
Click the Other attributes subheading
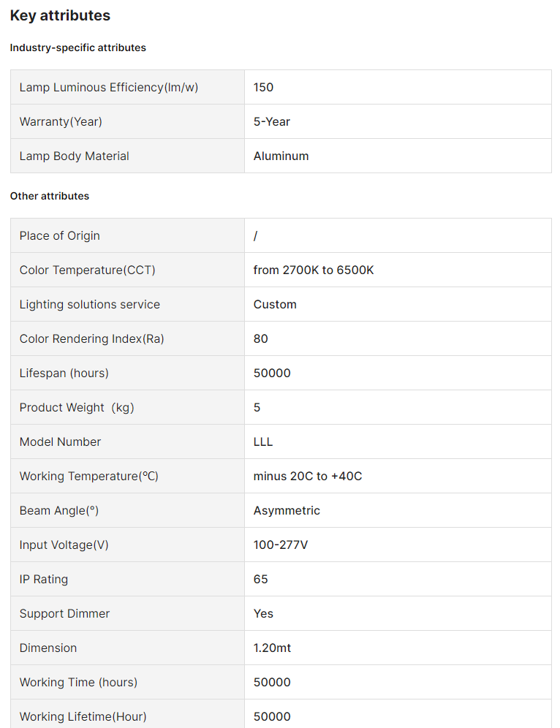[x=50, y=196]
